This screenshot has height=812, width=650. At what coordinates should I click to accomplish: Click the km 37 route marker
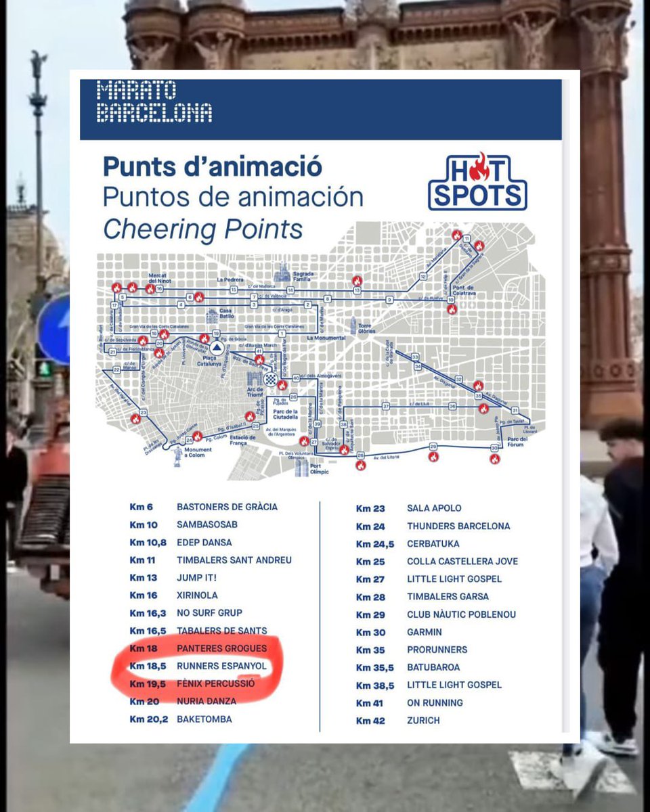386,407
